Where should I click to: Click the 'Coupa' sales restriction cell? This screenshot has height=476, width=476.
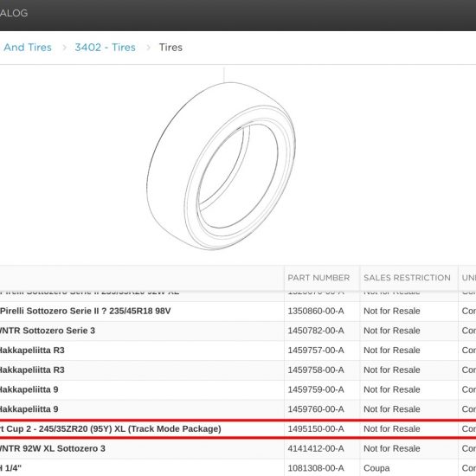click(x=376, y=468)
